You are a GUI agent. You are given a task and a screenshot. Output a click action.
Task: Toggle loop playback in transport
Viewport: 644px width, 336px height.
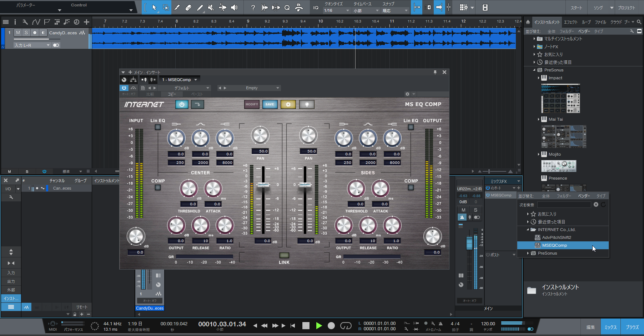coord(346,325)
